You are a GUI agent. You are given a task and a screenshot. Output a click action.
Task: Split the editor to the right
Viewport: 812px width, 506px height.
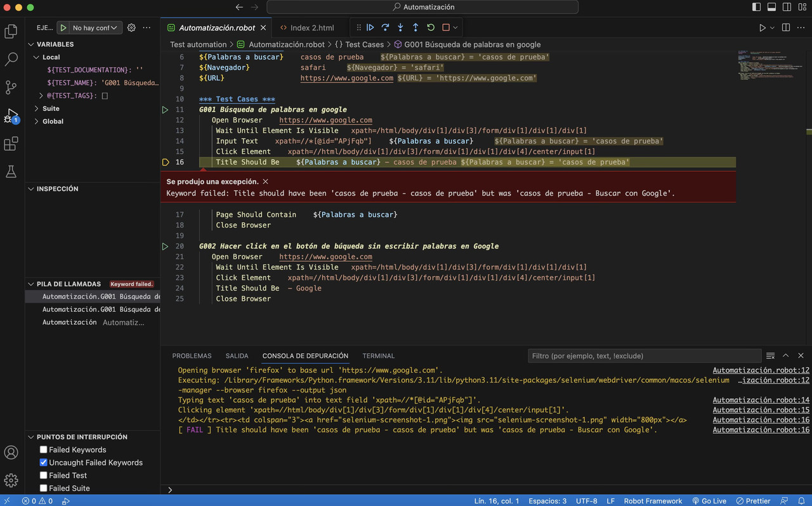click(786, 28)
